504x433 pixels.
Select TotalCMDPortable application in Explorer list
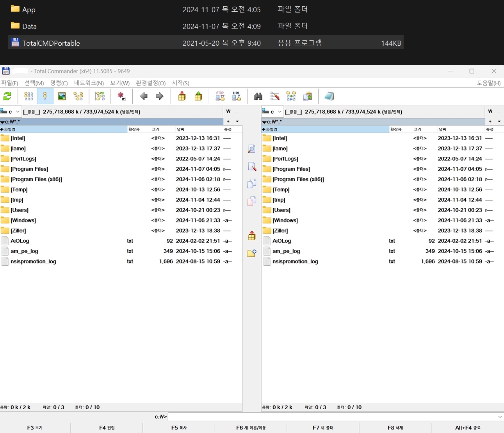(206, 43)
